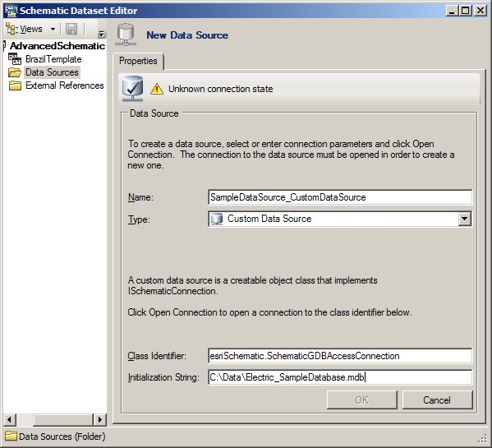Click the Custom Data Source type icon

click(217, 219)
